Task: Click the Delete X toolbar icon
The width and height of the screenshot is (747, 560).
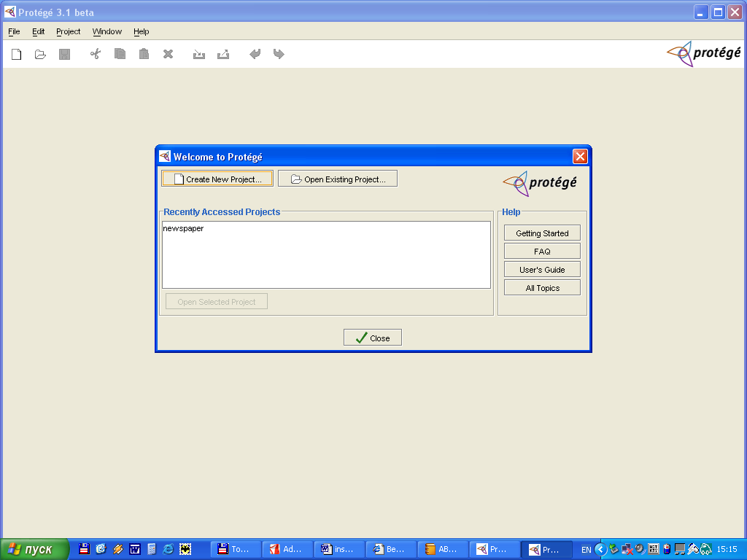Action: [x=168, y=54]
